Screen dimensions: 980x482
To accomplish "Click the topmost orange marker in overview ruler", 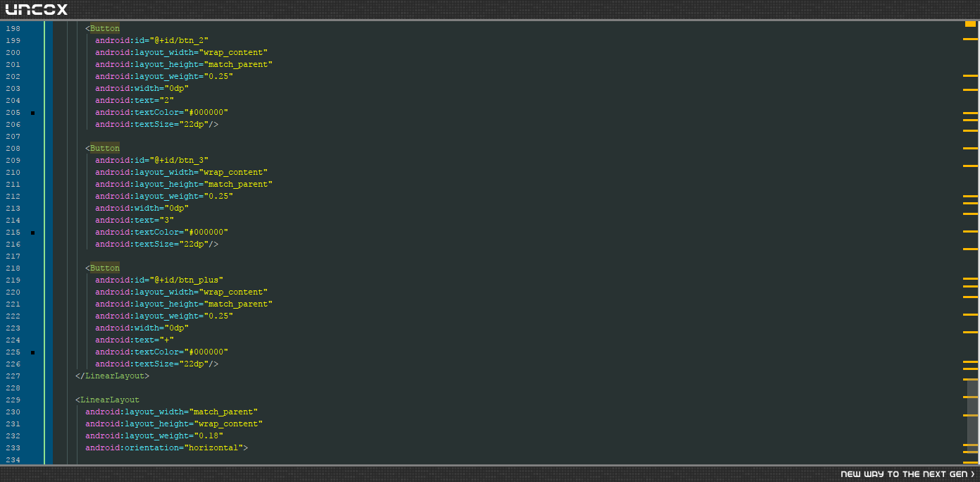I will [970, 24].
